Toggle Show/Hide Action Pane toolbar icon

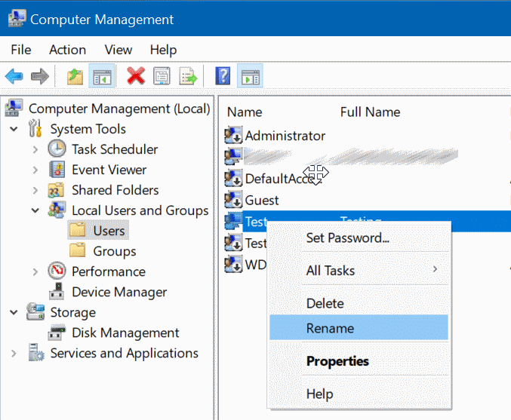pos(250,76)
